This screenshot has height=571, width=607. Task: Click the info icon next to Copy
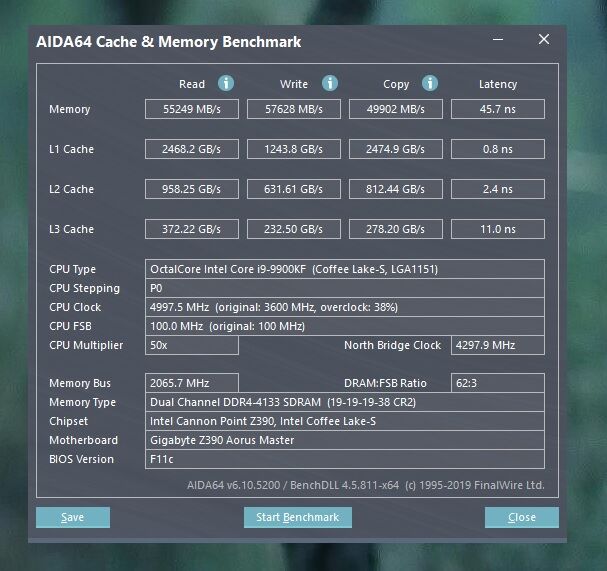pos(430,83)
